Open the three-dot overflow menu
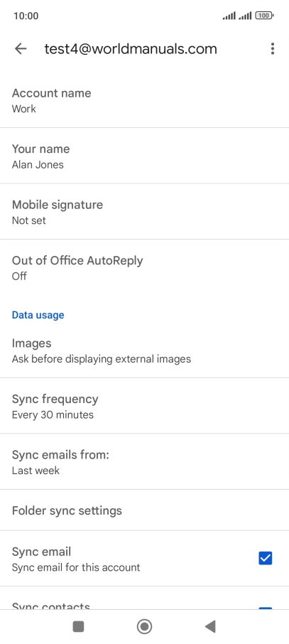Viewport: 289px width, 644px height. 272,49
